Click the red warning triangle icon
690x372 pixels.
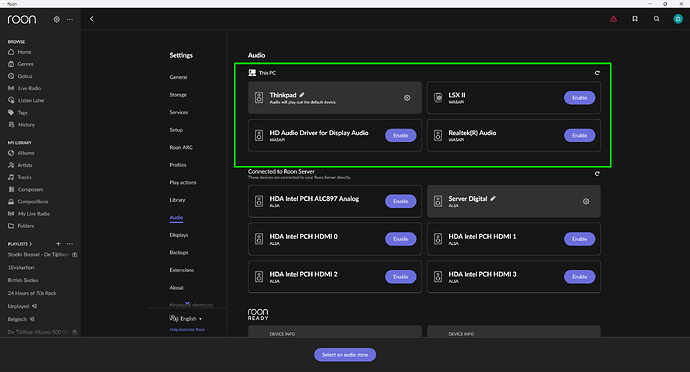click(613, 19)
